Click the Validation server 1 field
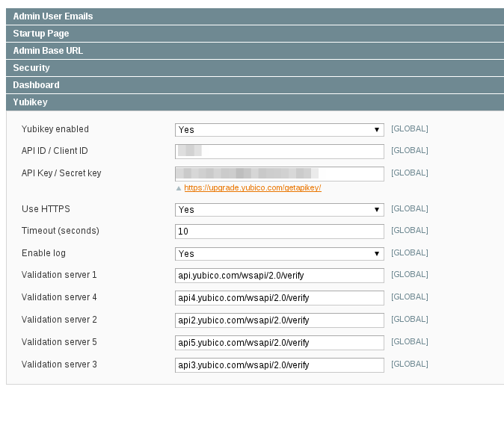This screenshot has height=425, width=504. [279, 276]
